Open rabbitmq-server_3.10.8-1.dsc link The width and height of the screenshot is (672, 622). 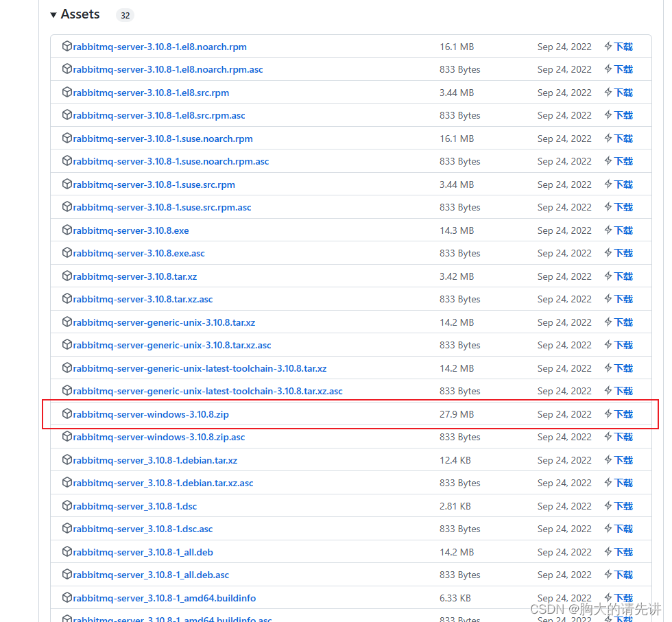[x=135, y=506]
